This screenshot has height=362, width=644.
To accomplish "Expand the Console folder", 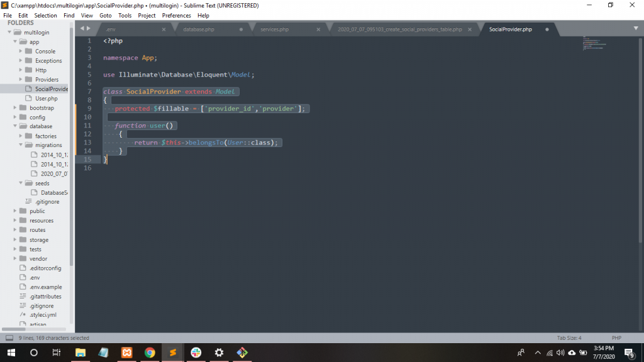I will click(x=21, y=51).
